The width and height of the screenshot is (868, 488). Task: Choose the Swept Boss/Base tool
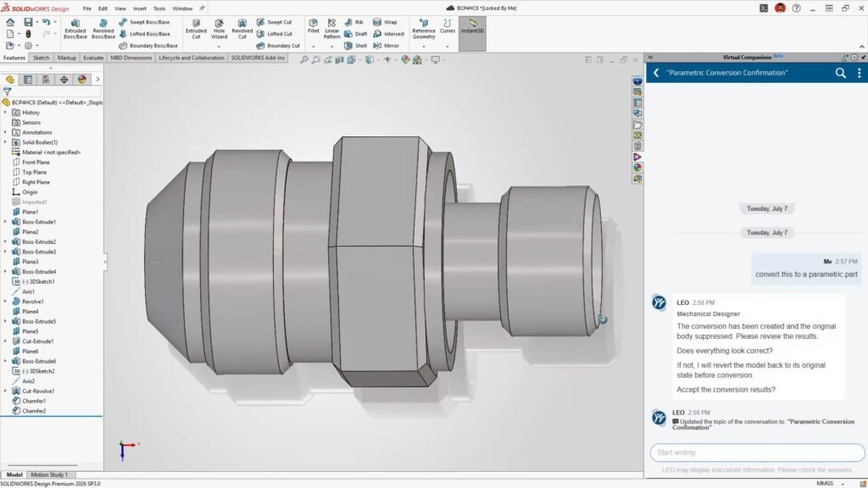coord(144,22)
